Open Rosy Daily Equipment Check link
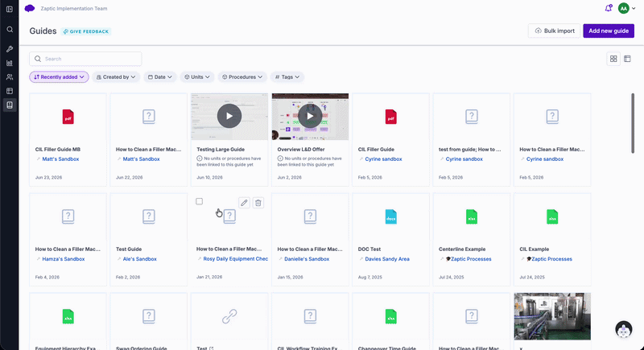 click(x=235, y=259)
